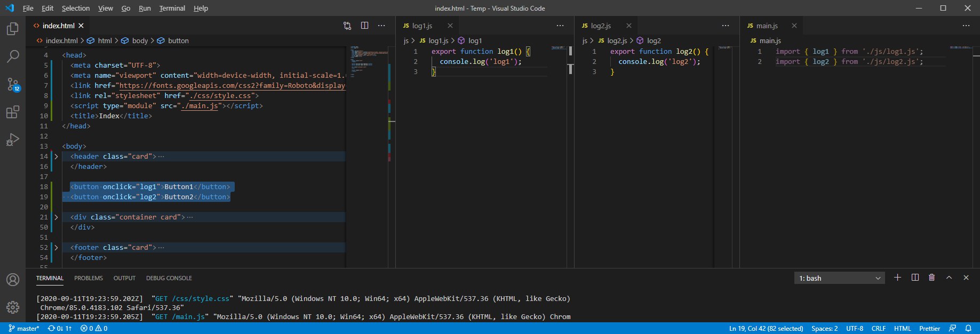
Task: Maximize the panel with the up chevron
Action: click(x=949, y=278)
